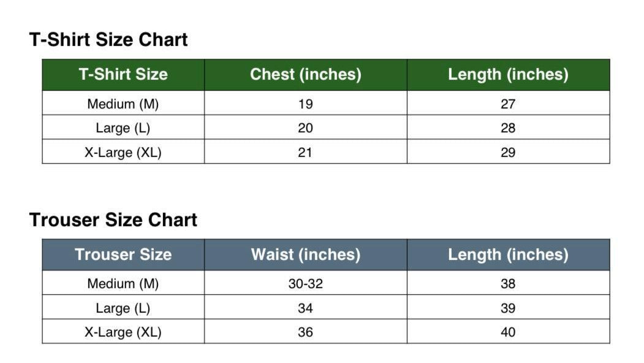Click the Waist (inches) column header
The width and height of the screenshot is (644, 363).
305,254
